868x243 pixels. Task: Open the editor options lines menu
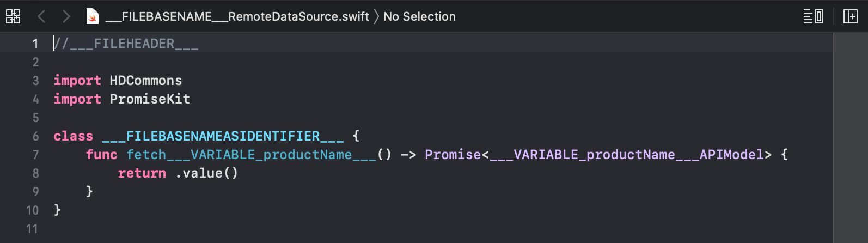814,16
